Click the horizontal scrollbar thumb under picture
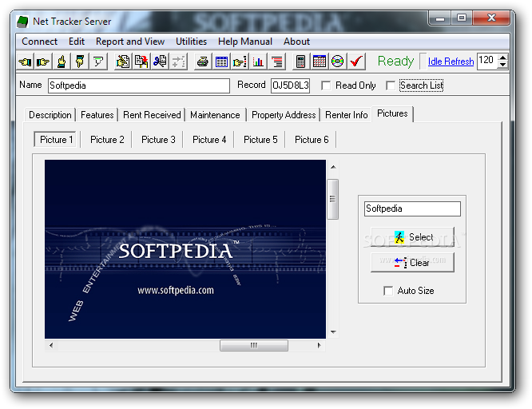This screenshot has height=409, width=532. [254, 345]
